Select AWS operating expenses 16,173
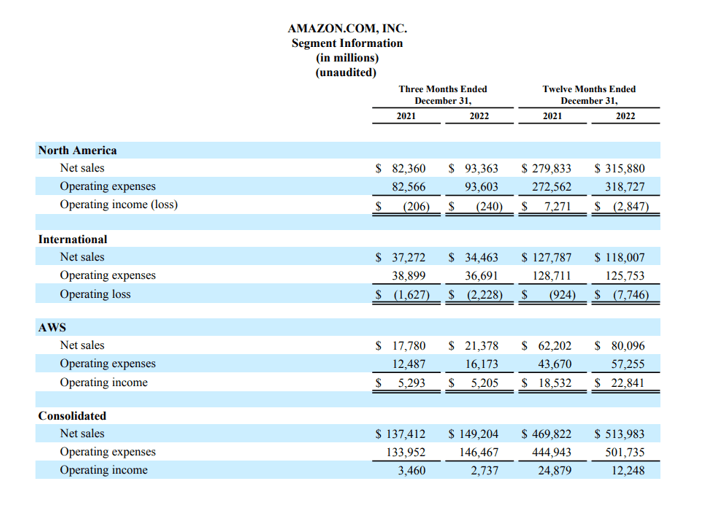This screenshot has width=702, height=513. point(481,364)
